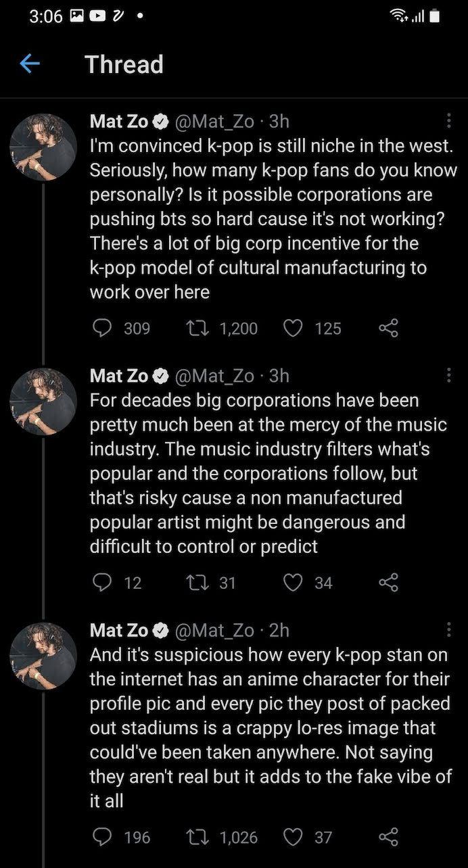Share the anime profile pic tweet
This screenshot has width=468, height=868.
(388, 837)
